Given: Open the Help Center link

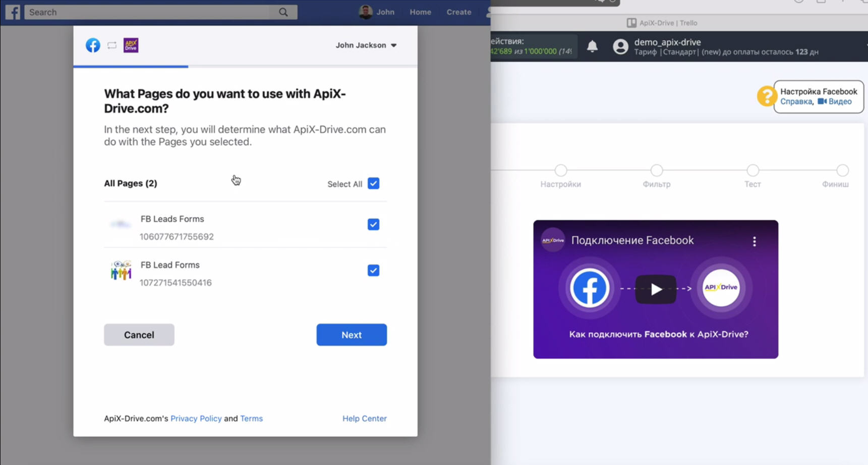Looking at the screenshot, I should (365, 419).
